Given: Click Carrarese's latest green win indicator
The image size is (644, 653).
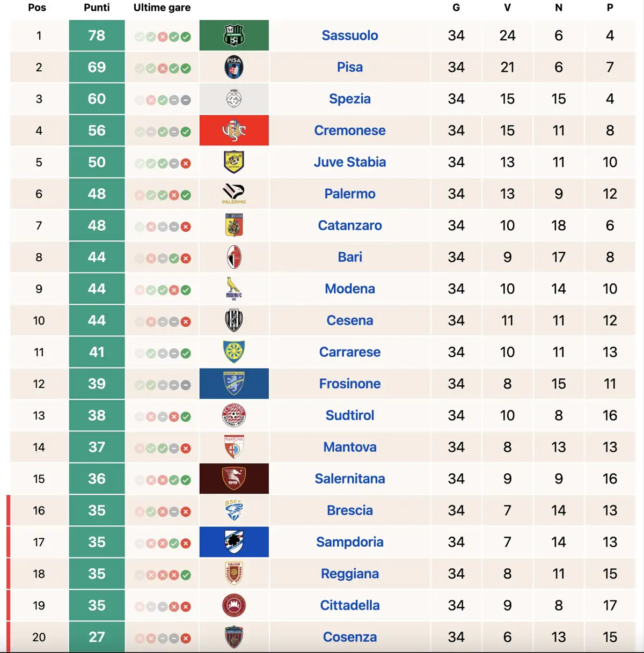Looking at the screenshot, I should [x=186, y=354].
